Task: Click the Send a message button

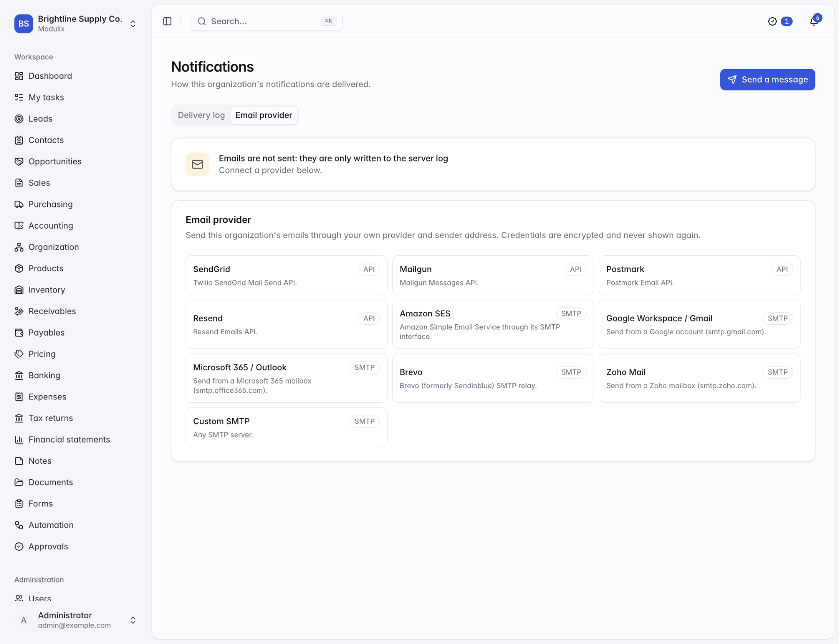Action: point(767,80)
